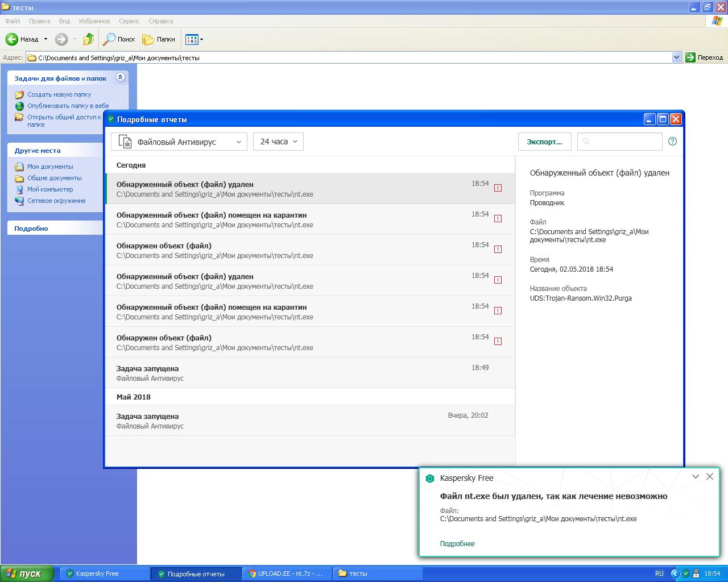The width and height of the screenshot is (728, 582).
Task: Open the File Antivirus component dropdown
Action: click(x=179, y=142)
